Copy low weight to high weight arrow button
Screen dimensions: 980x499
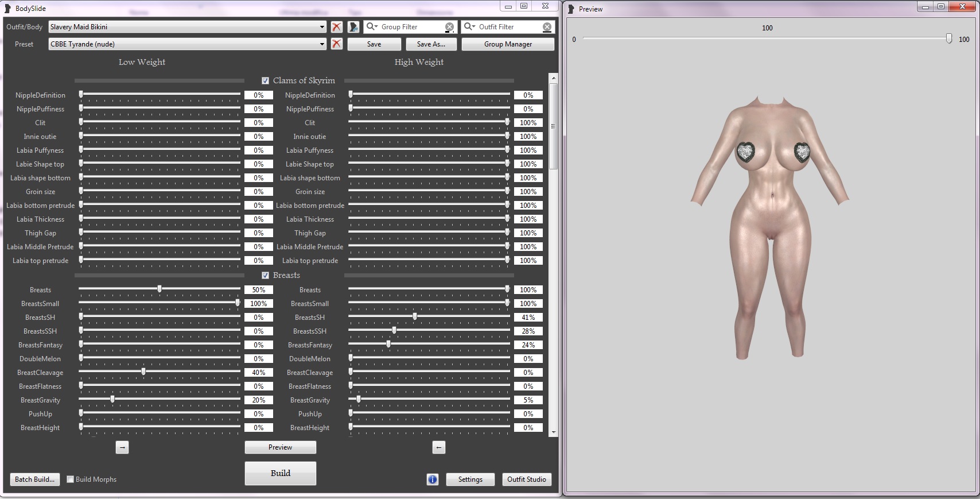coord(122,447)
